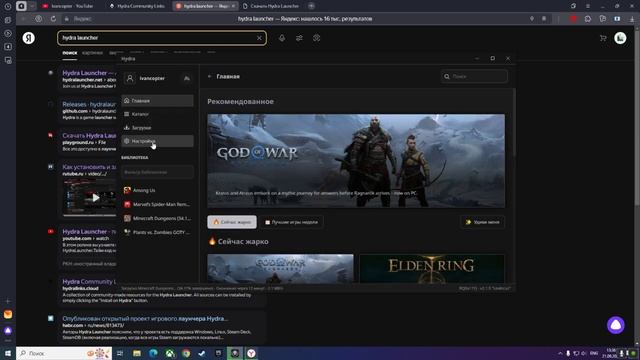The image size is (640, 360).
Task: Reload the page in the browser
Action: point(53,19)
